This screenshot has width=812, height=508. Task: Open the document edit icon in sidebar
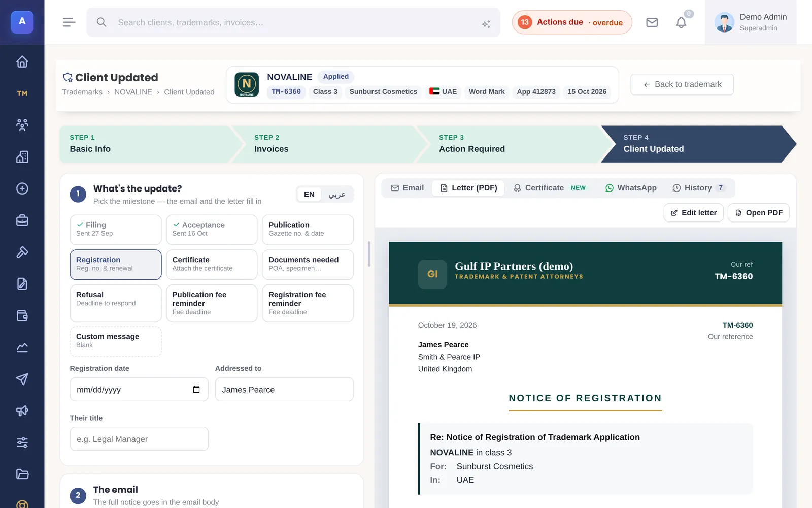(x=22, y=284)
